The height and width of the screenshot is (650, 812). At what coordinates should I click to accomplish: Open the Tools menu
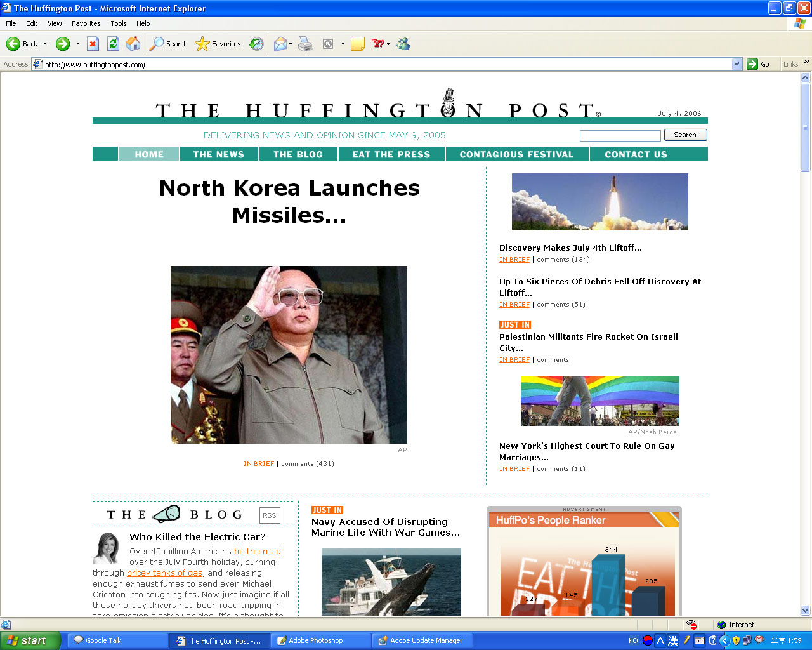tap(118, 23)
